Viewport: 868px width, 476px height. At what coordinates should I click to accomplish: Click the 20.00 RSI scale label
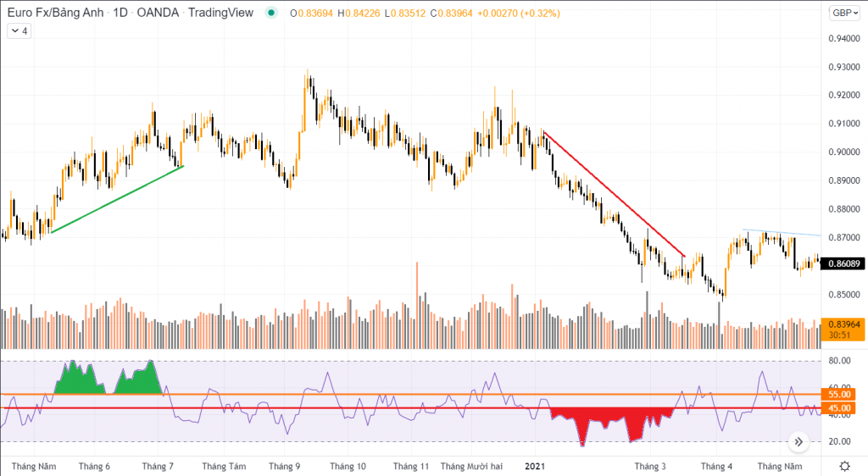point(839,441)
